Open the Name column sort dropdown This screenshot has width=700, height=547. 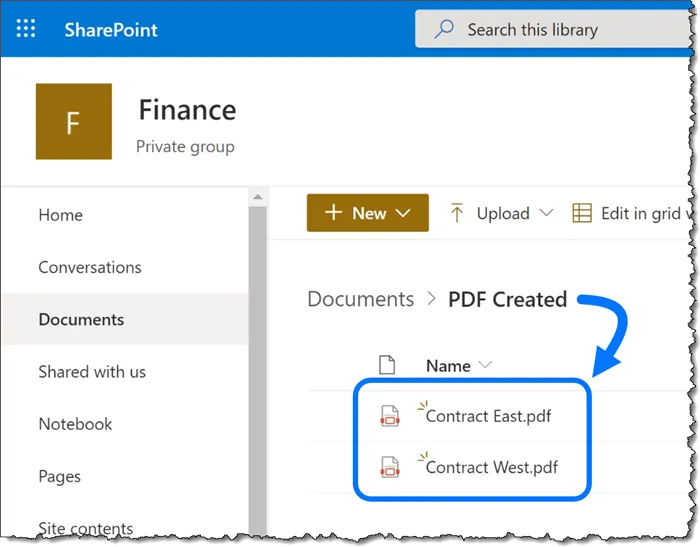486,365
